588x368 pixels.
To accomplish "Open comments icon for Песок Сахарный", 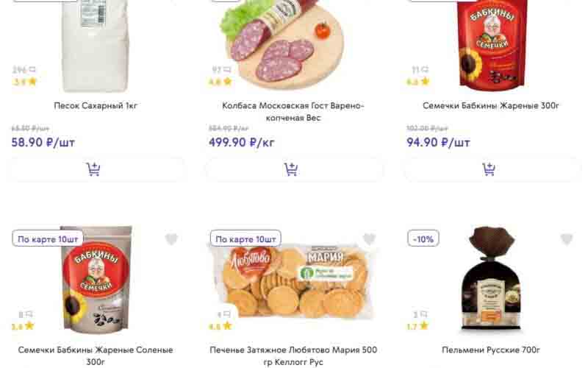I will click(32, 70).
